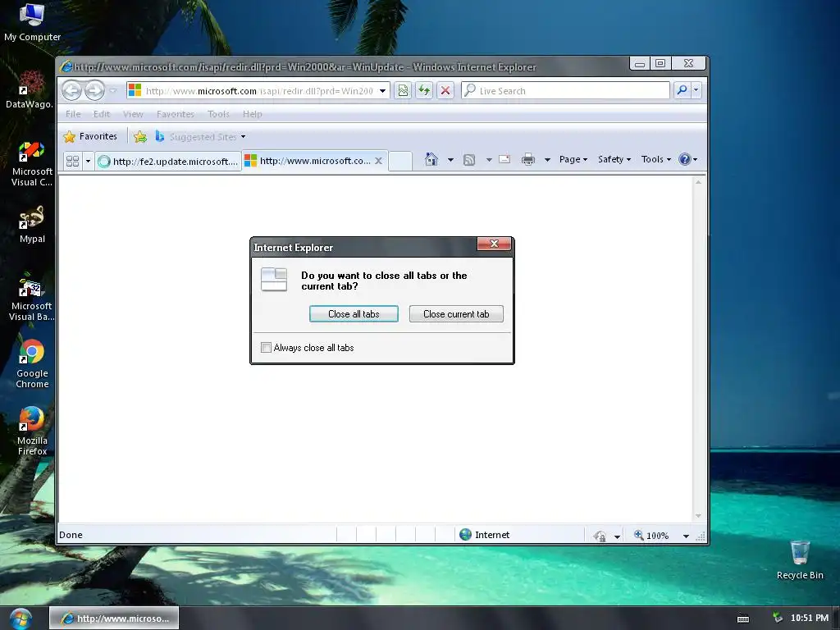Open the Page command menu
Screen dimensions: 840x630
point(573,159)
